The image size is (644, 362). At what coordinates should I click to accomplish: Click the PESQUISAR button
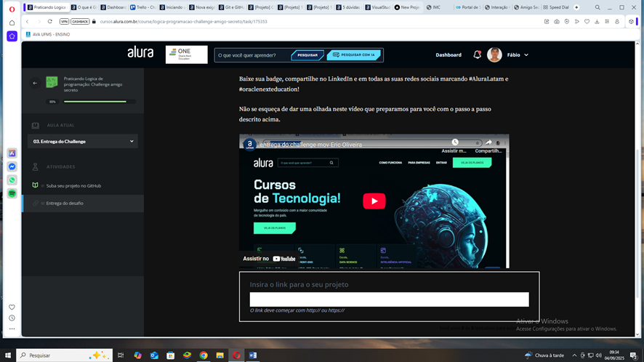click(307, 55)
